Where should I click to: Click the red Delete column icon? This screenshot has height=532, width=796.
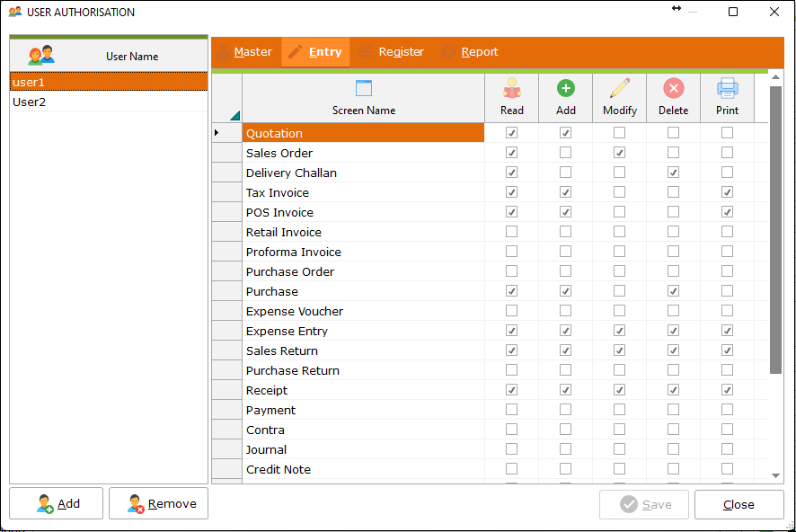673,88
